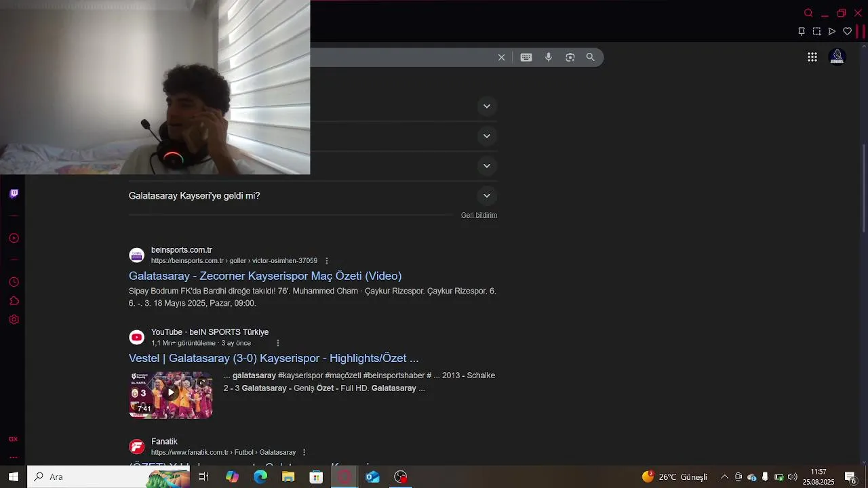Image resolution: width=868 pixels, height=488 pixels.
Task: Open File Explorer from the taskbar
Action: [x=288, y=476]
